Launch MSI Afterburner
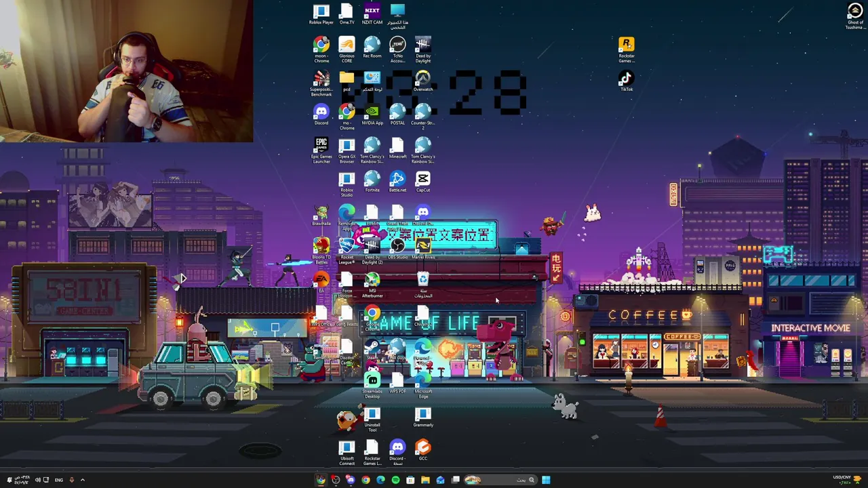 click(x=372, y=285)
